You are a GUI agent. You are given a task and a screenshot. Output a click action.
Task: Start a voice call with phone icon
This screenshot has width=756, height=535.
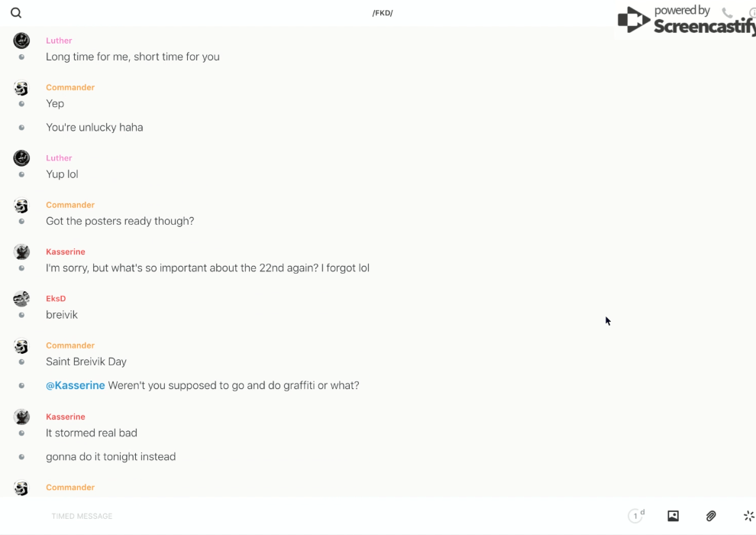click(727, 13)
